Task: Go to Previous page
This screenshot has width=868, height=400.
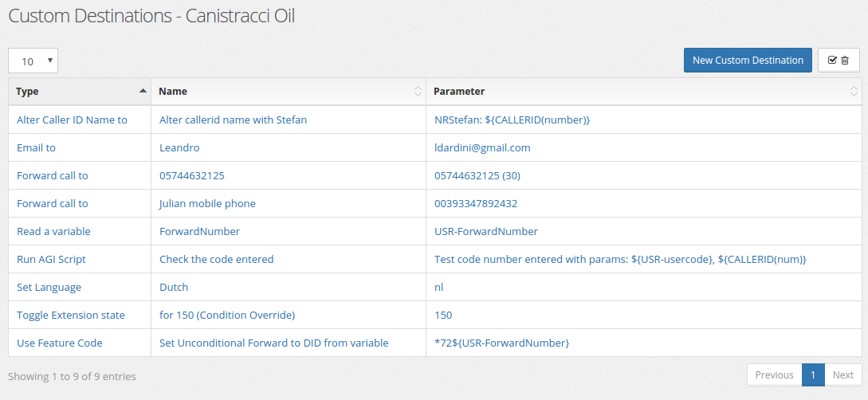Action: [x=775, y=375]
